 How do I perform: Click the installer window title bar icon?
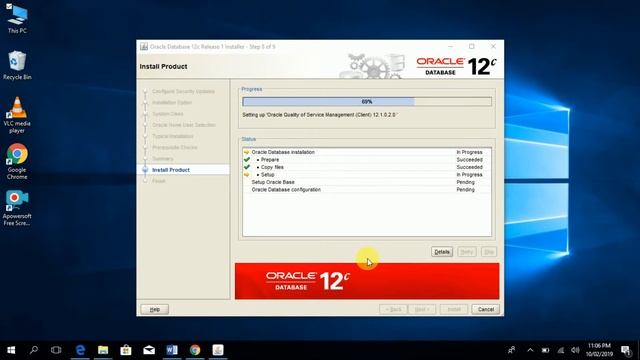click(144, 47)
